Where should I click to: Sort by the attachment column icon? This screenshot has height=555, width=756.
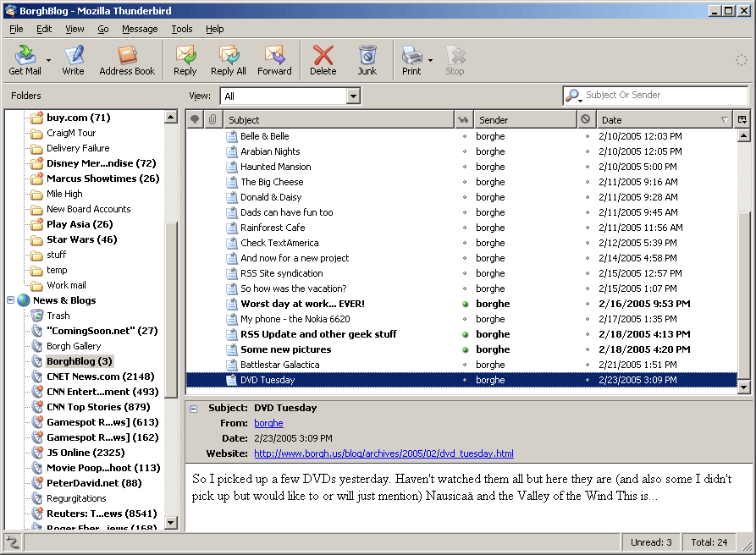[x=212, y=119]
